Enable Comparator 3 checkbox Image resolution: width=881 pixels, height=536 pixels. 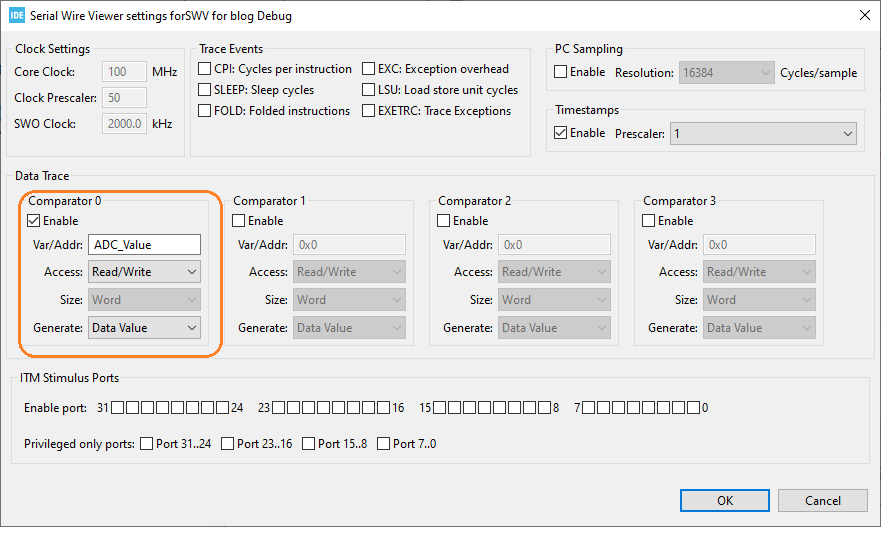[648, 221]
